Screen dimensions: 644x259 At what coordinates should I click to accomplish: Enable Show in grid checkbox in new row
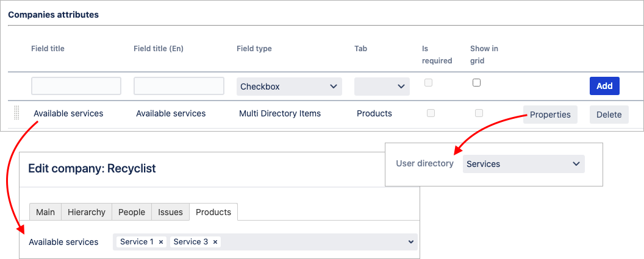(x=476, y=83)
